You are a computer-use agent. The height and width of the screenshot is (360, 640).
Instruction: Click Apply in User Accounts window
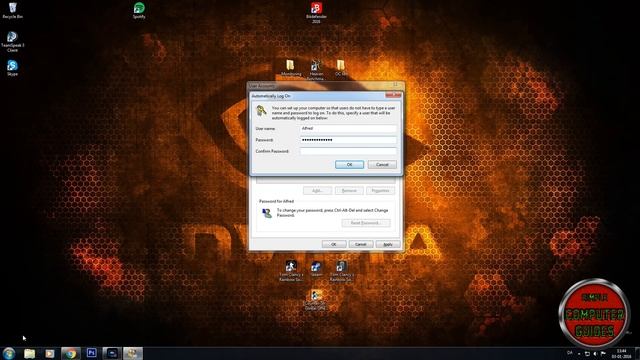388,244
